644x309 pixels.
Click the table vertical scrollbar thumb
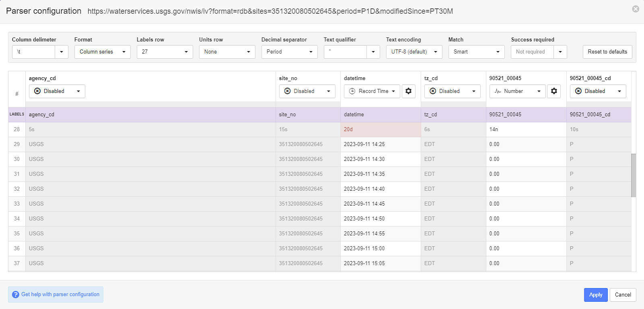[x=634, y=175]
